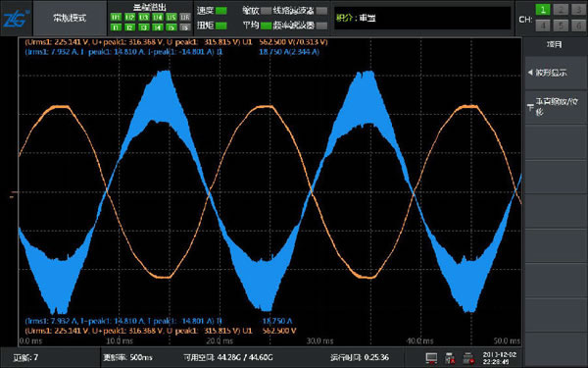588x368 pixels.
Task: Toggle the I4 current indicator
Action: pyautogui.click(x=158, y=27)
